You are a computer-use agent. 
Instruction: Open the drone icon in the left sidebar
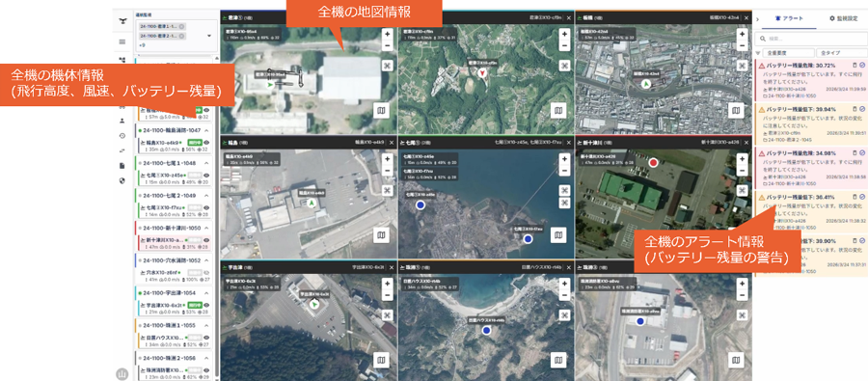(x=122, y=21)
